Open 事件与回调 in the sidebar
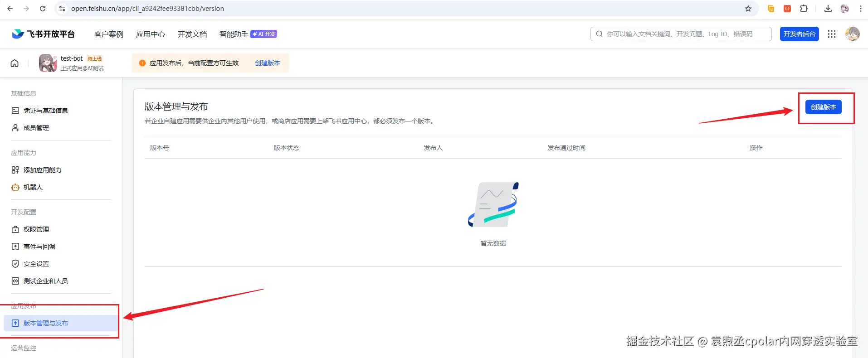868x358 pixels. tap(39, 247)
